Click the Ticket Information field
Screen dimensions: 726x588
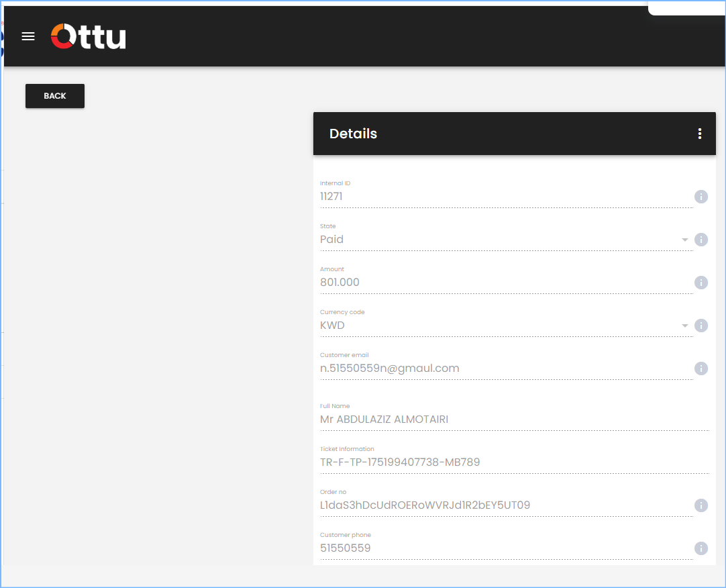click(x=515, y=462)
